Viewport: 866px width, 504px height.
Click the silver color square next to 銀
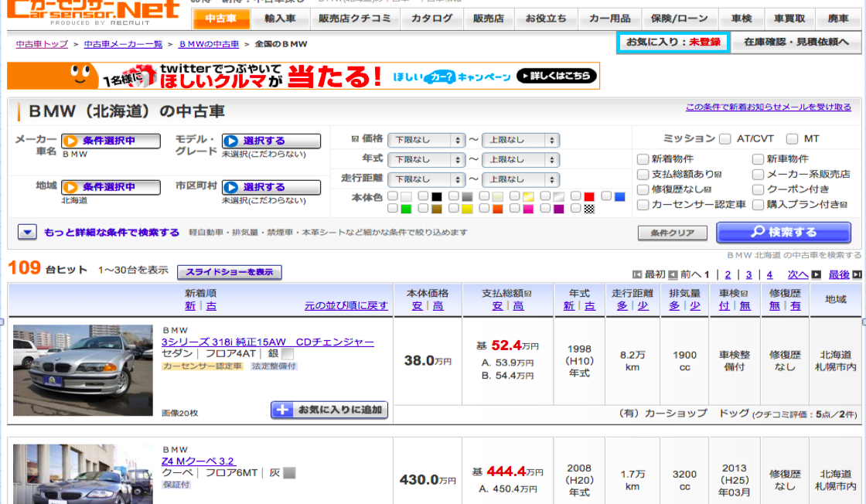[x=287, y=353]
